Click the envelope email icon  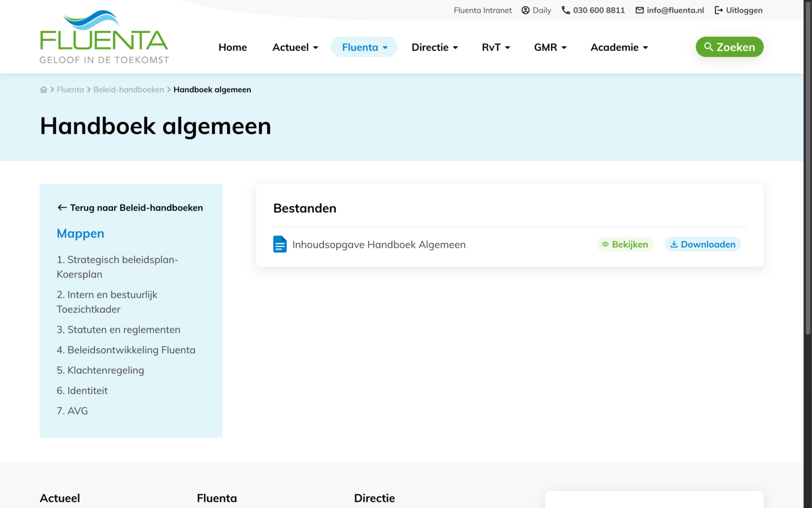(639, 10)
